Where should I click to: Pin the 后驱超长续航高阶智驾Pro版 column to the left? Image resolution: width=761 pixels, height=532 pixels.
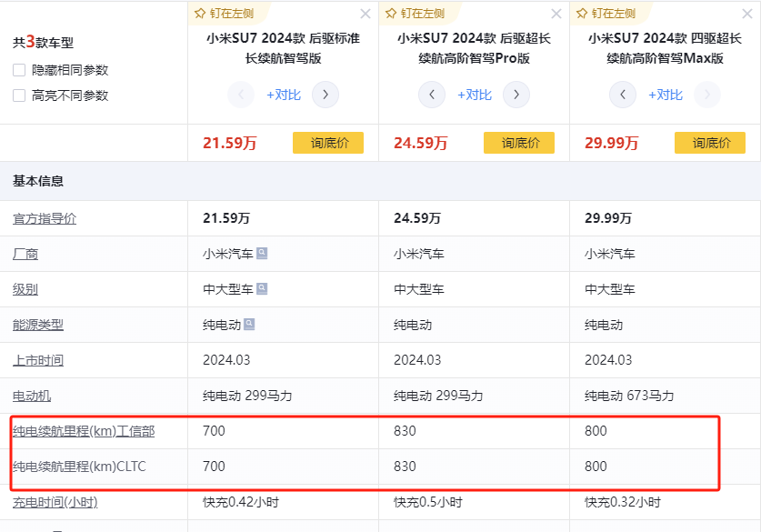point(415,14)
